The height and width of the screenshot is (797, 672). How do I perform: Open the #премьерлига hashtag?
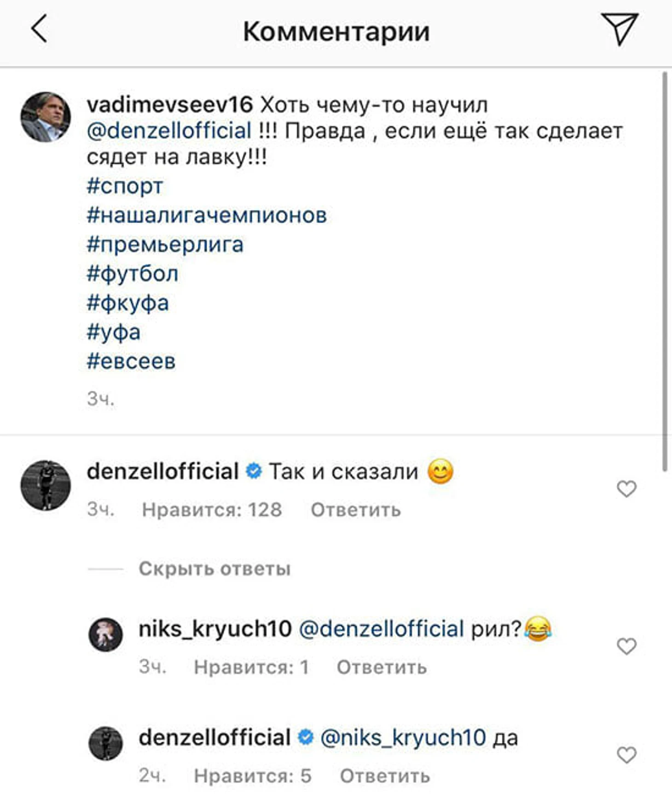pyautogui.click(x=165, y=244)
